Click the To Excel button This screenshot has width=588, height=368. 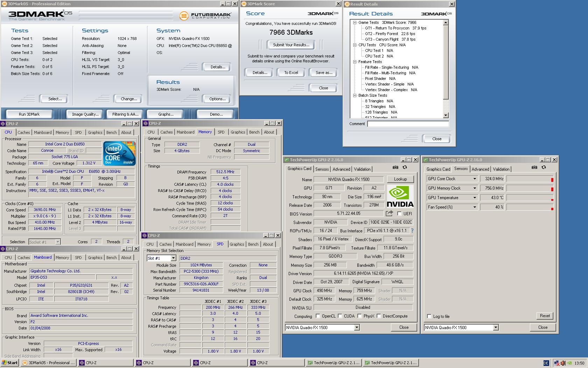click(x=291, y=73)
